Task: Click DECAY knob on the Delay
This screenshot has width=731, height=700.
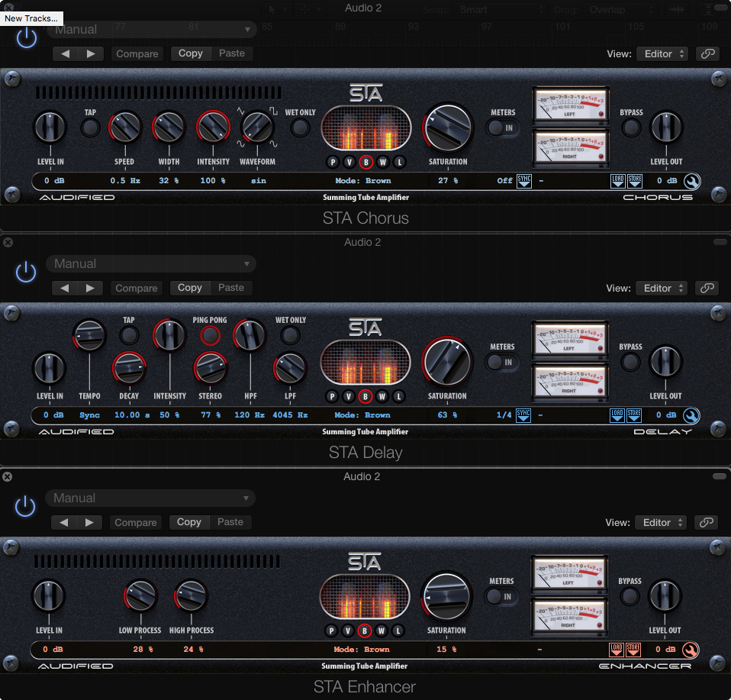Action: point(129,368)
